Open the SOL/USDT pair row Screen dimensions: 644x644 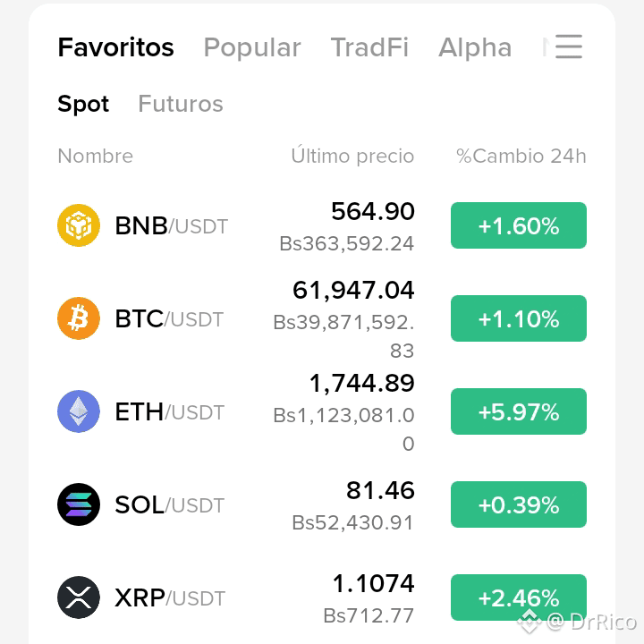click(322, 504)
